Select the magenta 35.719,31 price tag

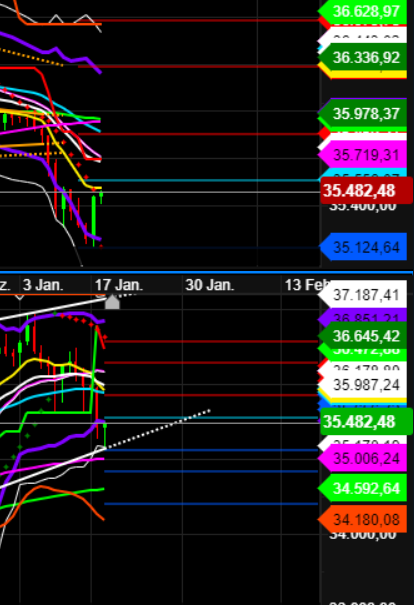pyautogui.click(x=363, y=155)
